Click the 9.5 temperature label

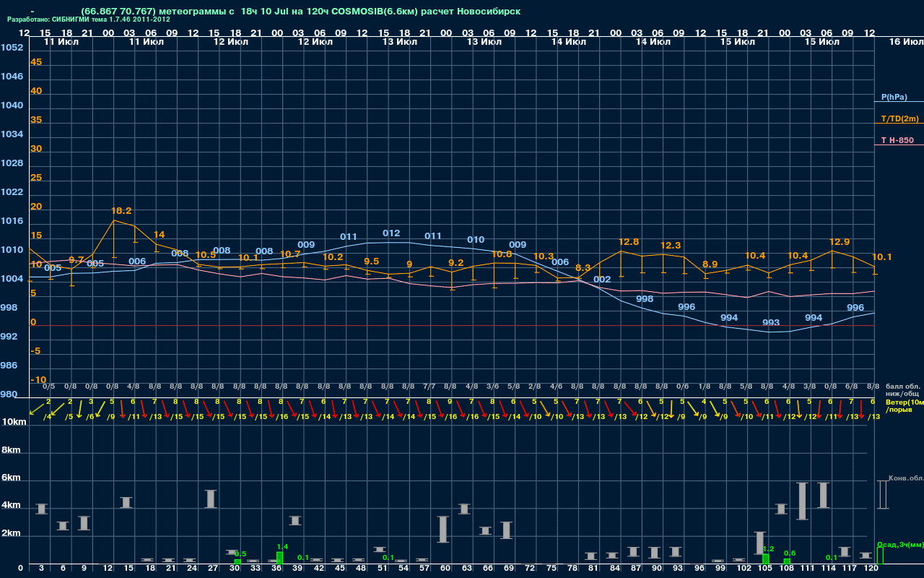pyautogui.click(x=371, y=262)
